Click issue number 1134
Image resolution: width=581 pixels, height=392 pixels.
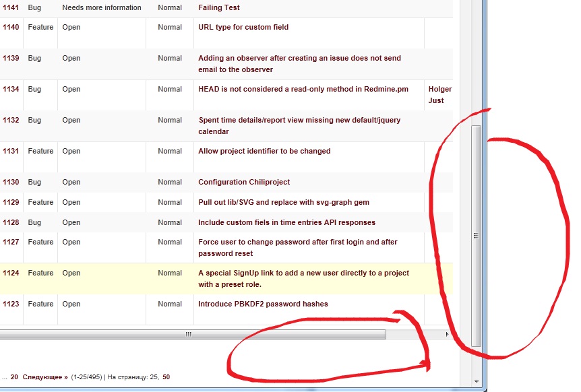(x=11, y=89)
